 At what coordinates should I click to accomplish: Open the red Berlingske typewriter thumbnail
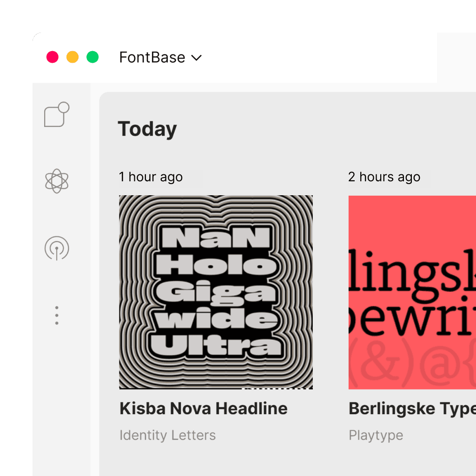(x=412, y=292)
